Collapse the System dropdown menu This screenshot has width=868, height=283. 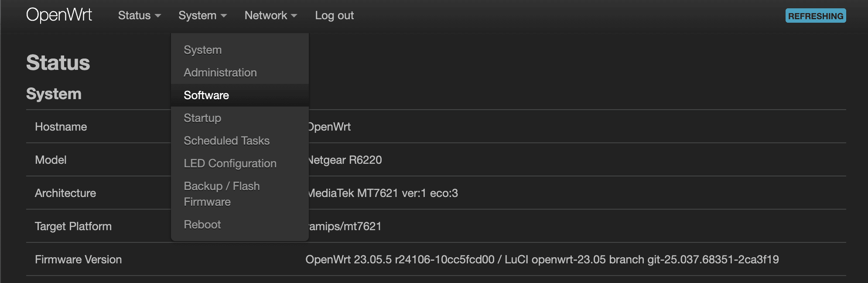(x=202, y=15)
